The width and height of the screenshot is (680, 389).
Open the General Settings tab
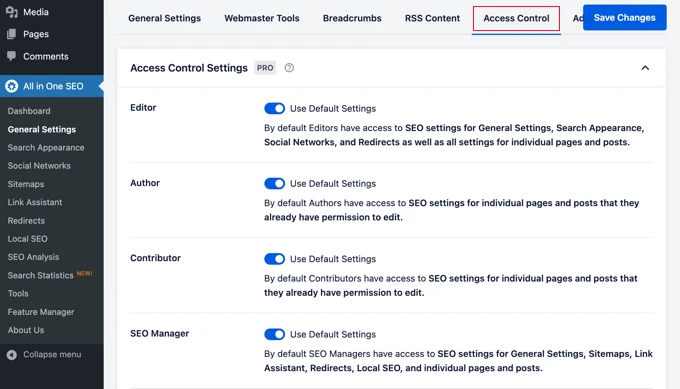click(164, 18)
